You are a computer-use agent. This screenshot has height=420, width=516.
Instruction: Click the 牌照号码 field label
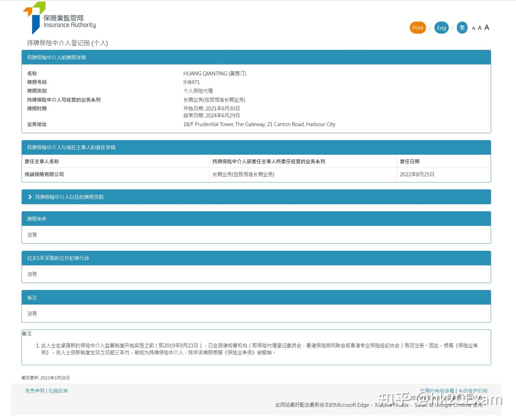point(37,82)
